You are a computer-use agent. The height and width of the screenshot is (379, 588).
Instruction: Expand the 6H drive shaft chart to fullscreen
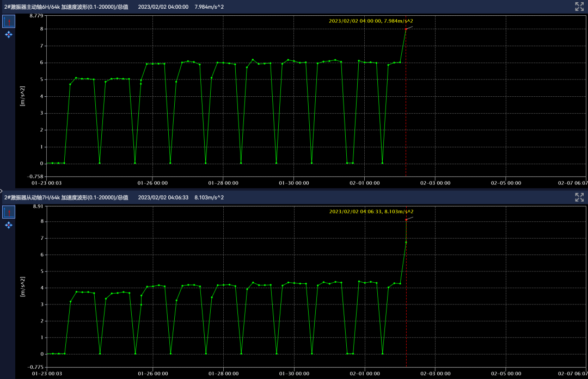[x=579, y=7]
